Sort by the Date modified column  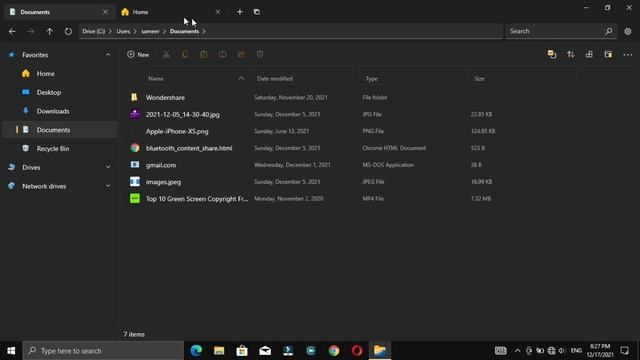click(x=275, y=78)
